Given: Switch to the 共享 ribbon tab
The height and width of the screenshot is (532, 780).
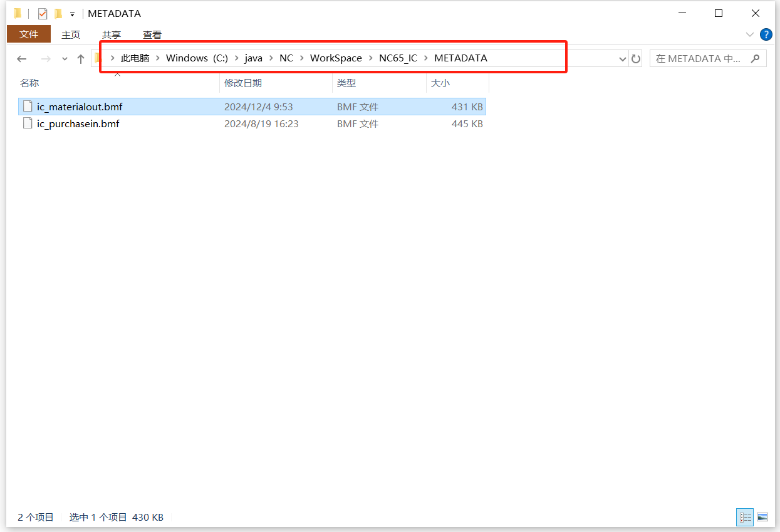Looking at the screenshot, I should click(x=112, y=35).
